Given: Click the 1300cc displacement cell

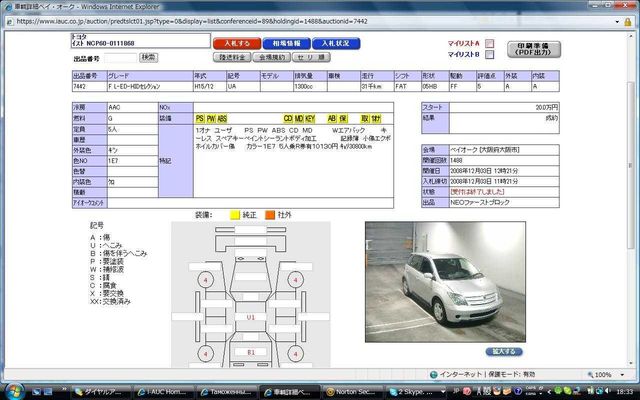Looking at the screenshot, I should pyautogui.click(x=310, y=87).
